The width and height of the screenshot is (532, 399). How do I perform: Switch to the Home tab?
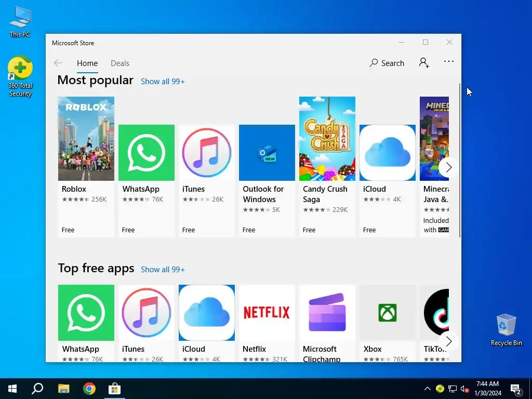pos(87,63)
